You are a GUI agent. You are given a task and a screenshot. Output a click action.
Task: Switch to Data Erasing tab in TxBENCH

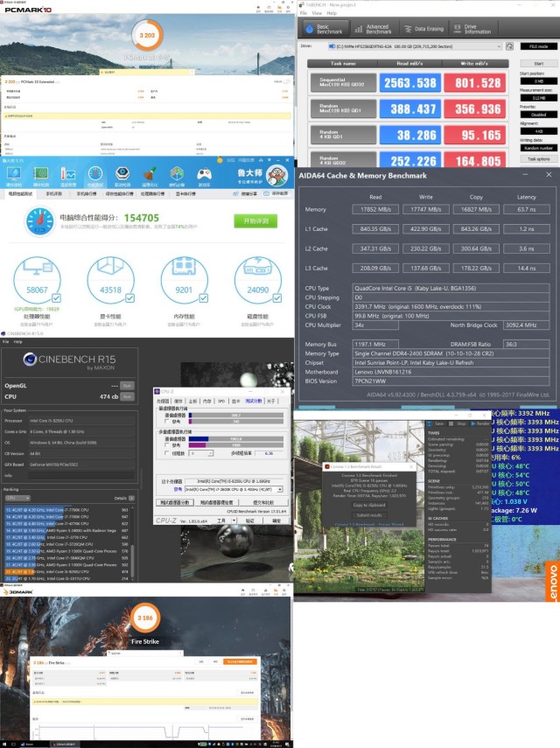[423, 29]
